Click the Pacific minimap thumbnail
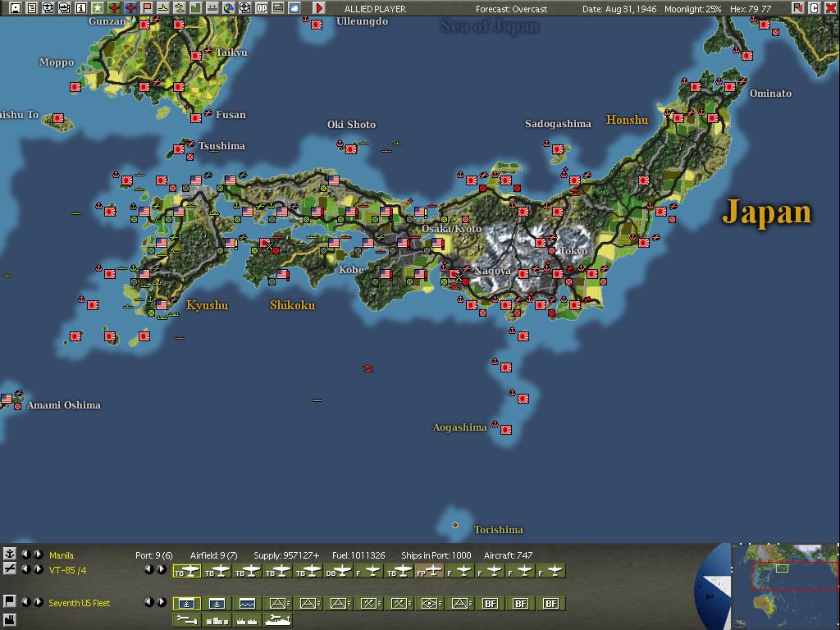Viewport: 840px width, 630px height. tap(784, 587)
